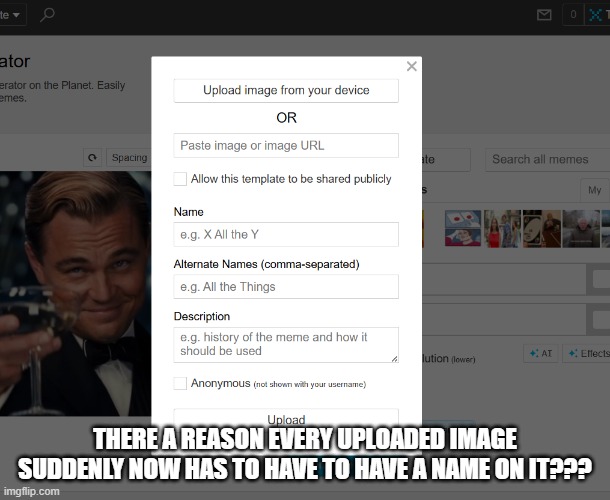Click the Alternate Names input field

286,287
